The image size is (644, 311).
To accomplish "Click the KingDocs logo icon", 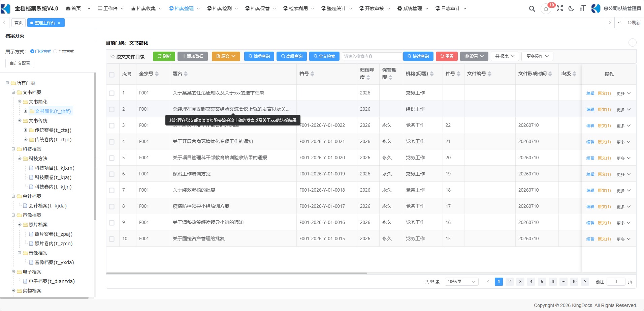I will [x=5, y=8].
